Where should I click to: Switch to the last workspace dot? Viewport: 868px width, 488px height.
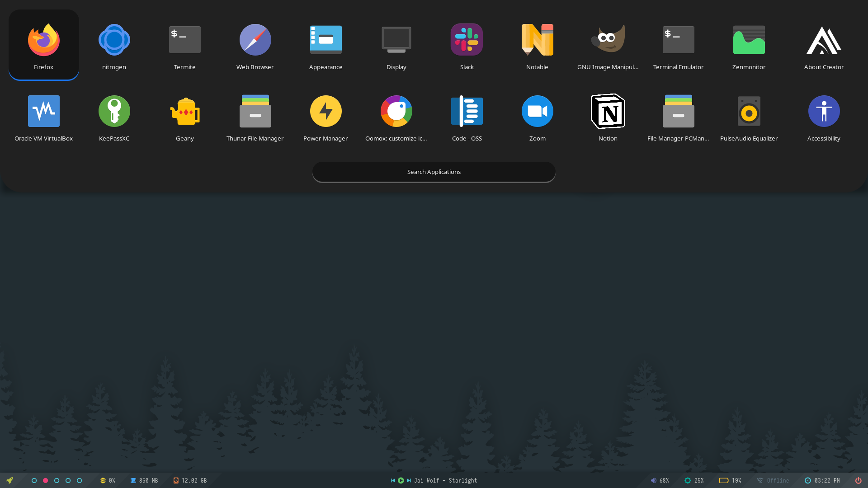pyautogui.click(x=79, y=481)
